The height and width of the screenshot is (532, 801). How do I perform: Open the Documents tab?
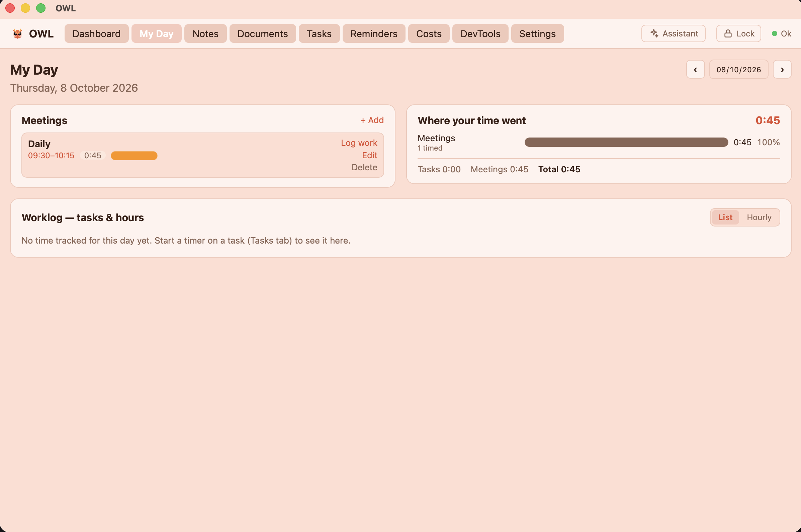pos(263,33)
